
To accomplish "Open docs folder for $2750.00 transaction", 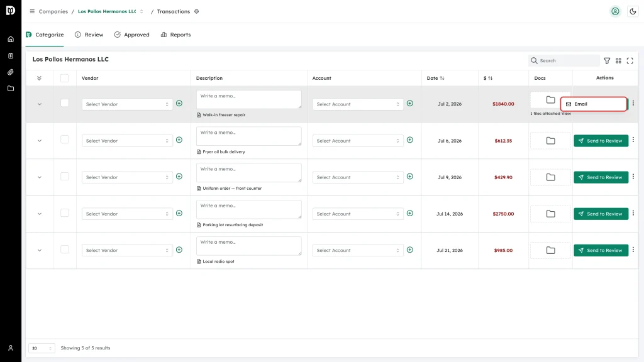I will pos(550,214).
